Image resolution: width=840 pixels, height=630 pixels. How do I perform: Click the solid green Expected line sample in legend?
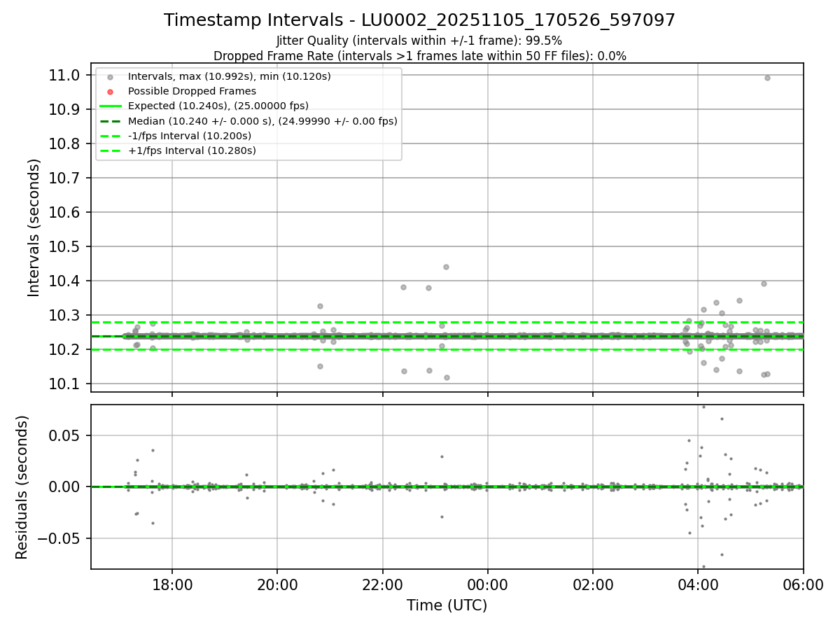(x=111, y=106)
